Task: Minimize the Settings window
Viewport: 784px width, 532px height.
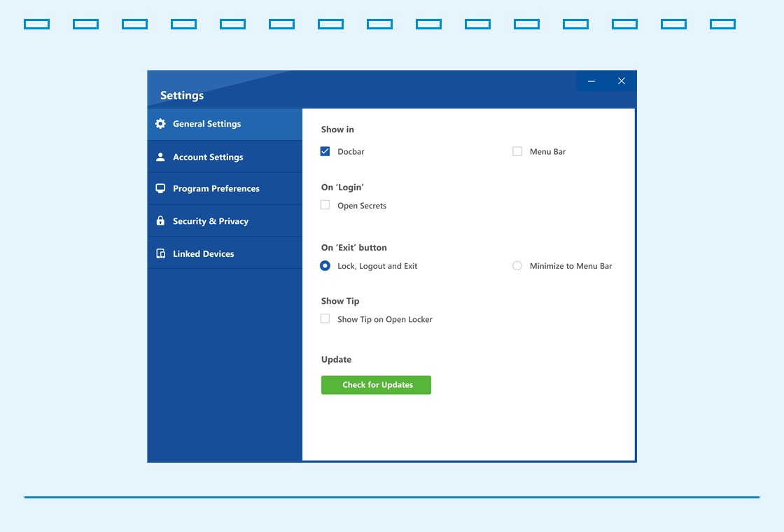Action: point(591,81)
